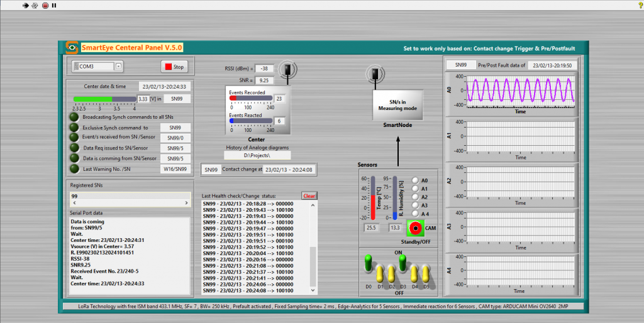Click the Events Reacted count field 6
The width and height of the screenshot is (644, 323).
tap(280, 121)
